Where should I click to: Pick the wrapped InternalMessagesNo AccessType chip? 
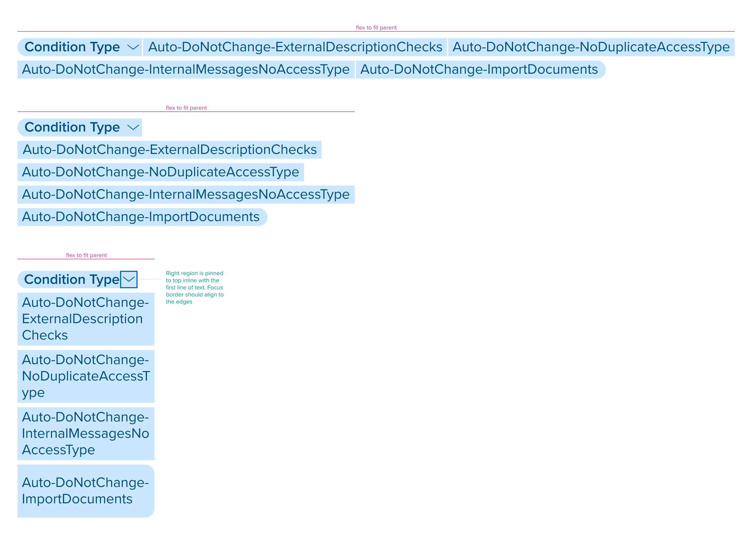click(x=86, y=433)
